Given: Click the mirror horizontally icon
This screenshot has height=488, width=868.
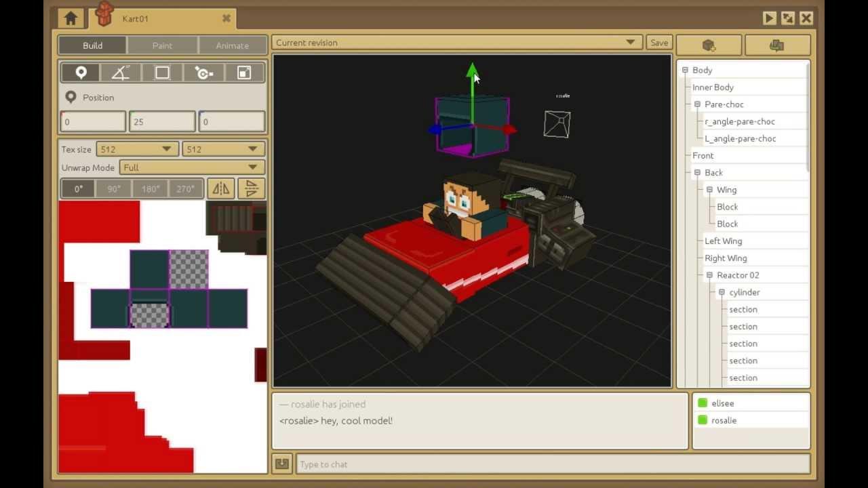Looking at the screenshot, I should pyautogui.click(x=221, y=188).
